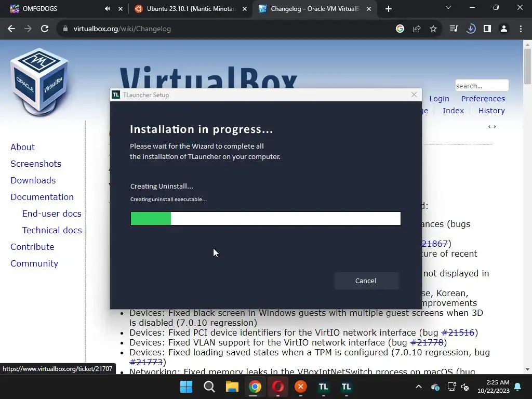The height and width of the screenshot is (399, 532).
Task: Select the Changelog – Oracle VM VirtualBox tab
Action: [x=314, y=9]
